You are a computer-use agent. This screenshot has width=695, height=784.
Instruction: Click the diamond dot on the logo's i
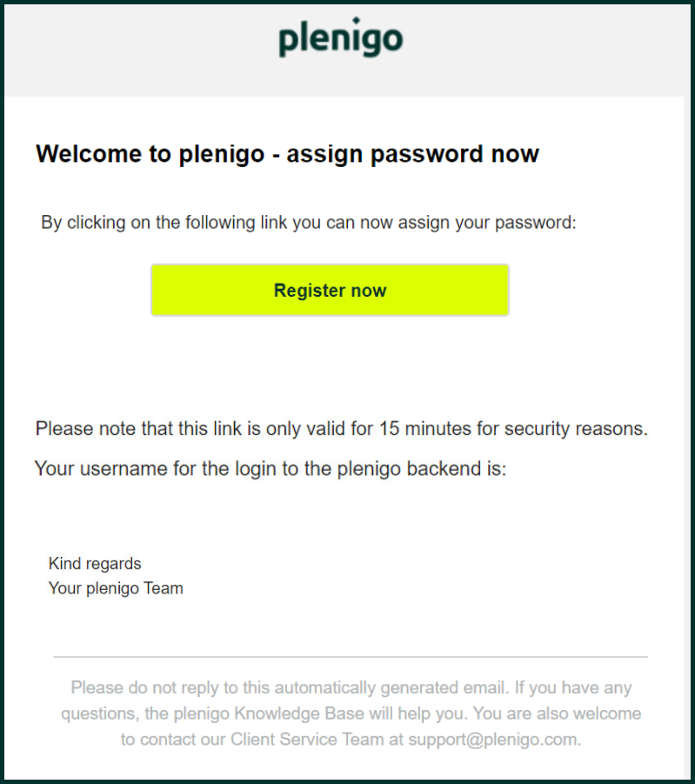click(356, 21)
